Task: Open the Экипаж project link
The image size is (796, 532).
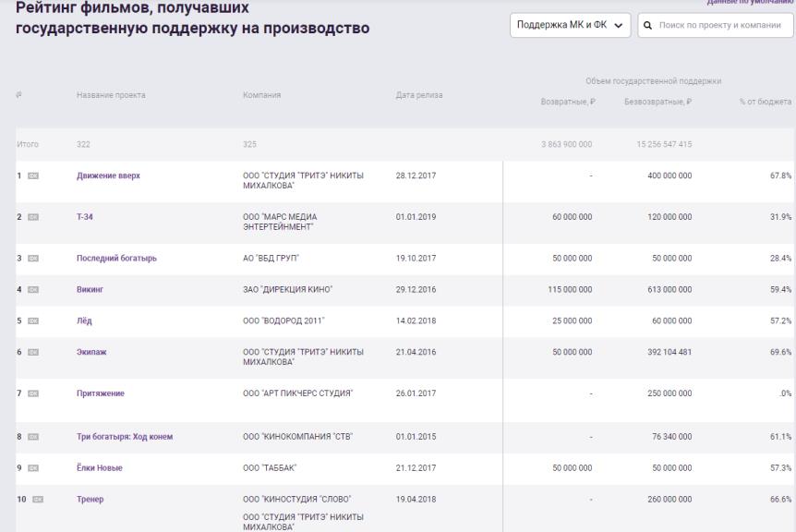Action: coord(91,352)
